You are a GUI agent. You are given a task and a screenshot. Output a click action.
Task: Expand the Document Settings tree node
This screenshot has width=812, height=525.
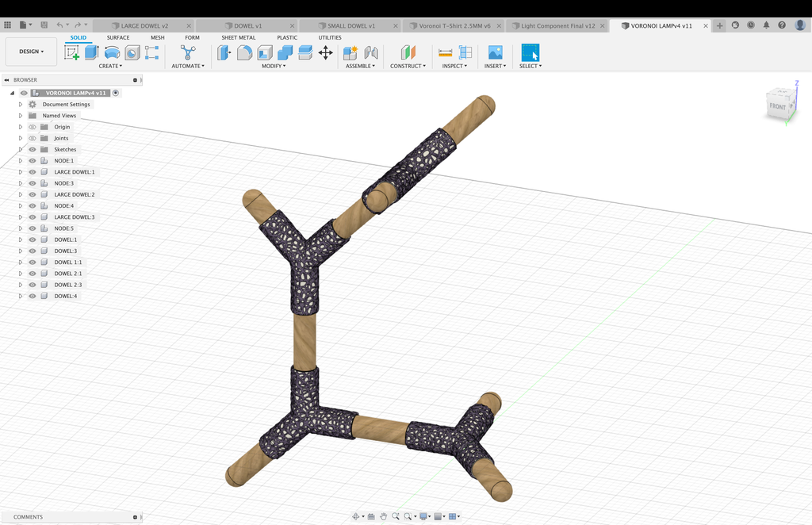21,104
